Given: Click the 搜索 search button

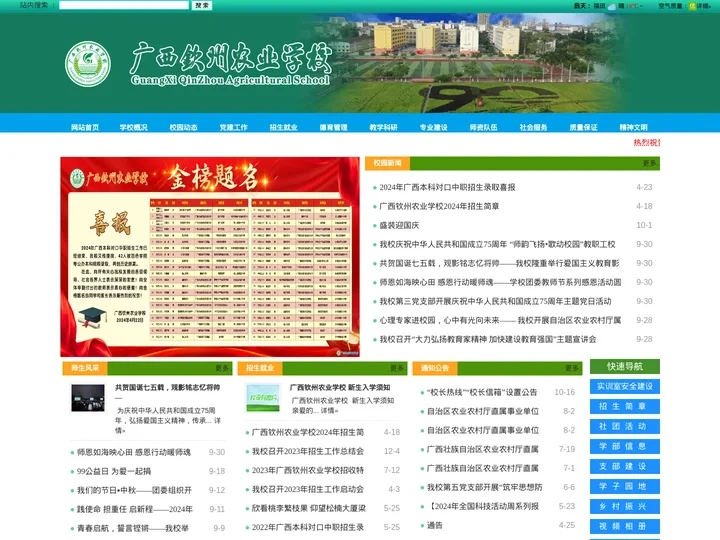Looking at the screenshot, I should coord(202,5).
